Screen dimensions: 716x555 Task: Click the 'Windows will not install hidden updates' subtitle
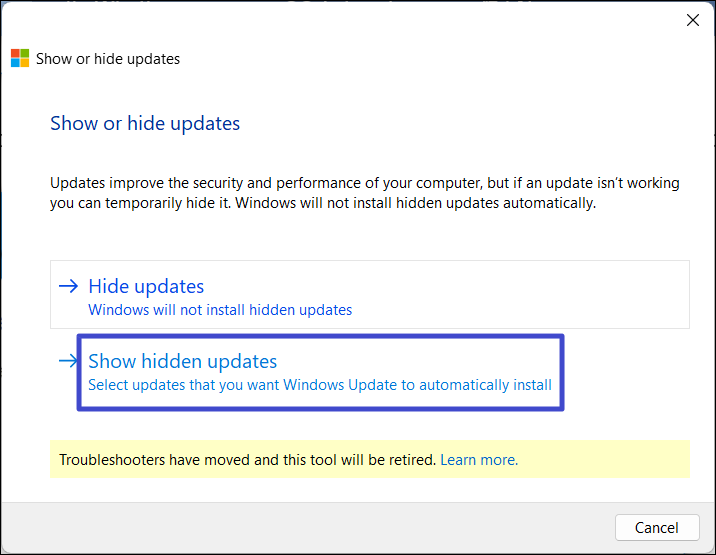point(220,310)
